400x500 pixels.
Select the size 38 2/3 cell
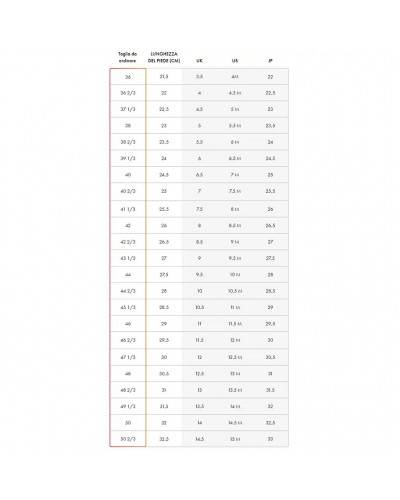(128, 142)
